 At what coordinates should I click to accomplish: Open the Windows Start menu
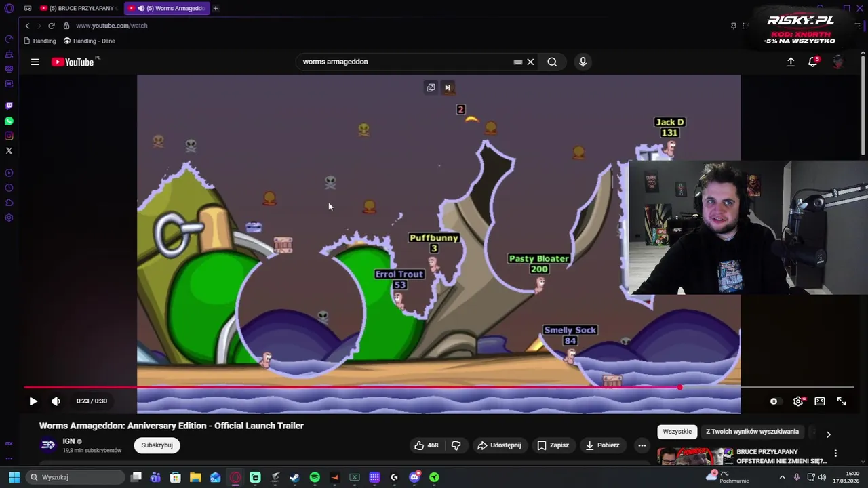point(14,477)
